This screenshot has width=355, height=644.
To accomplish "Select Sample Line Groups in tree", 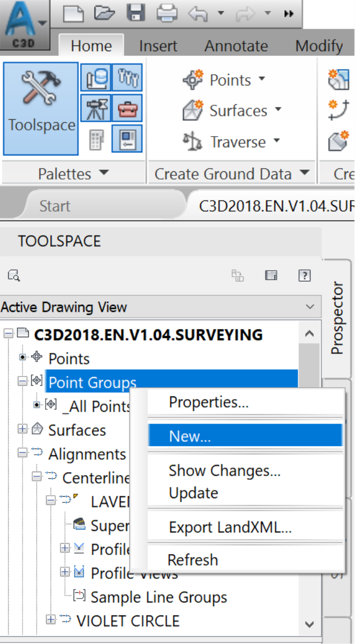I will coord(159,597).
